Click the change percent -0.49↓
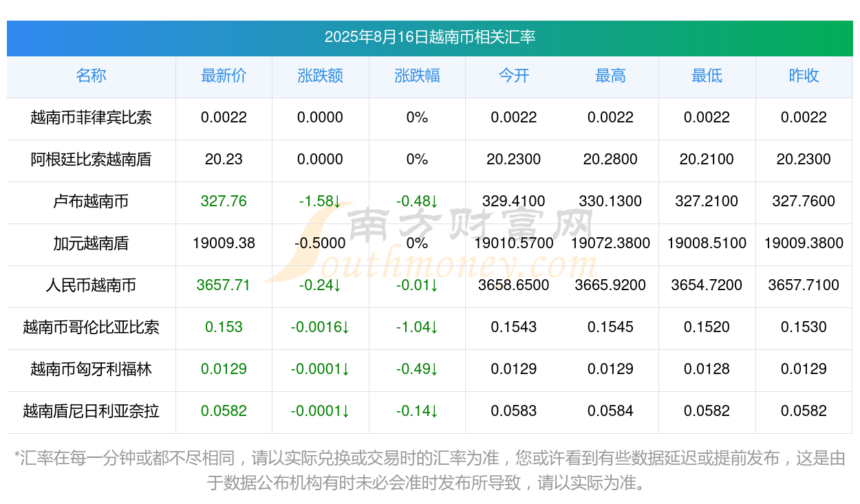This screenshot has height=504, width=860. 417,369
